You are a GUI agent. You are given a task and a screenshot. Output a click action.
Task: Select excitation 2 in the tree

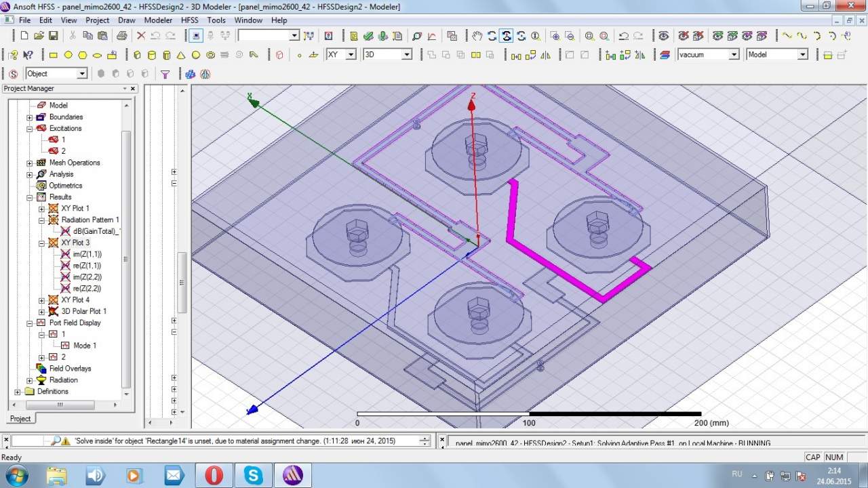click(64, 151)
